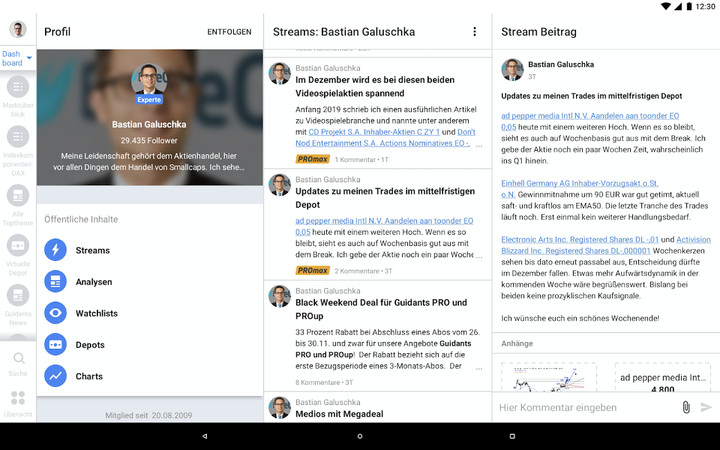The height and width of the screenshot is (450, 720).
Task: Open Indexkomponenten DAX sidebar item
Action: tap(18, 151)
